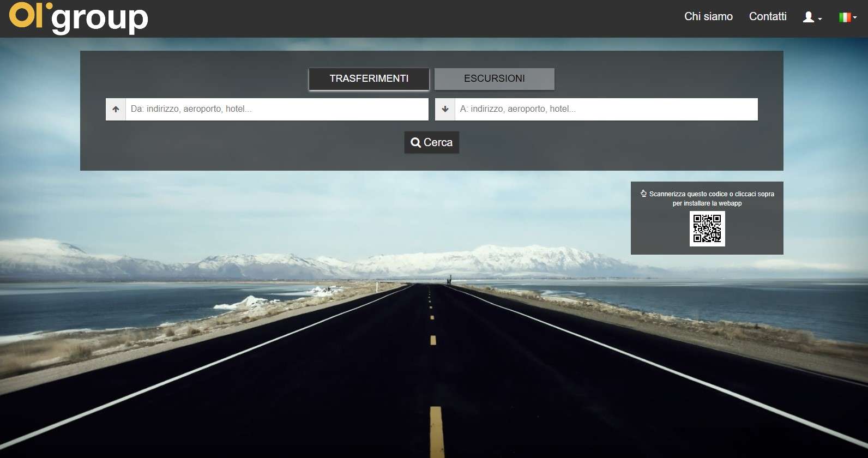This screenshot has width=868, height=458.
Task: Click the QR code to install webapp
Action: (x=707, y=228)
